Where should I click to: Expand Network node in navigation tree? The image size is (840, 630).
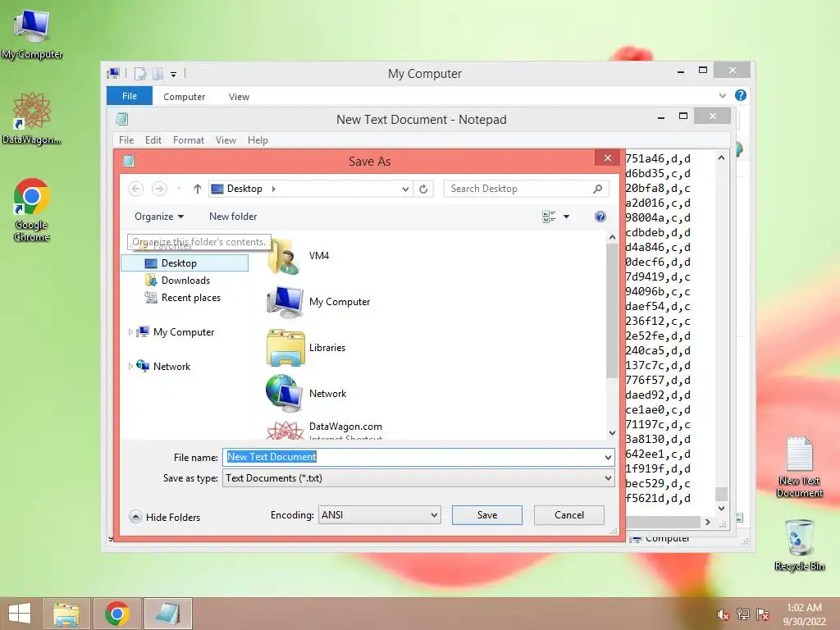130,367
